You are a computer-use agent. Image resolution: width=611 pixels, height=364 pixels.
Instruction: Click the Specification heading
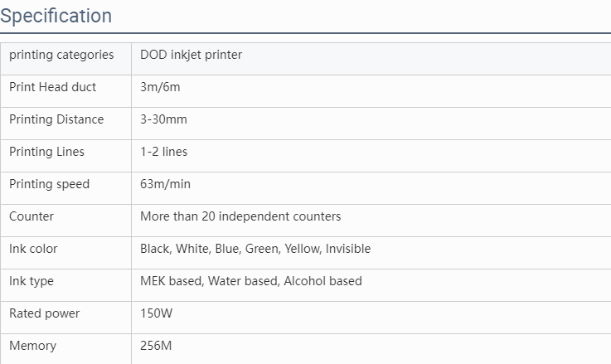point(56,16)
